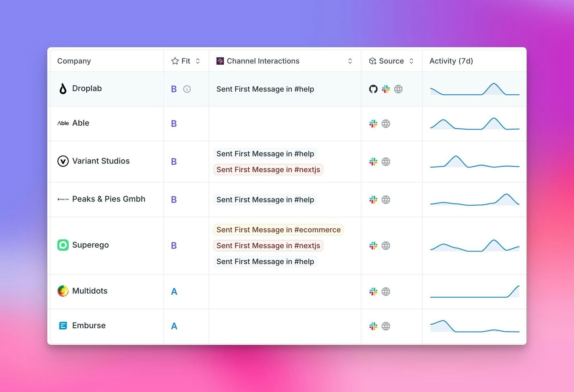Click Sent First Message in #ecommerce tag for Superego
This screenshot has width=574, height=392.
(x=278, y=230)
